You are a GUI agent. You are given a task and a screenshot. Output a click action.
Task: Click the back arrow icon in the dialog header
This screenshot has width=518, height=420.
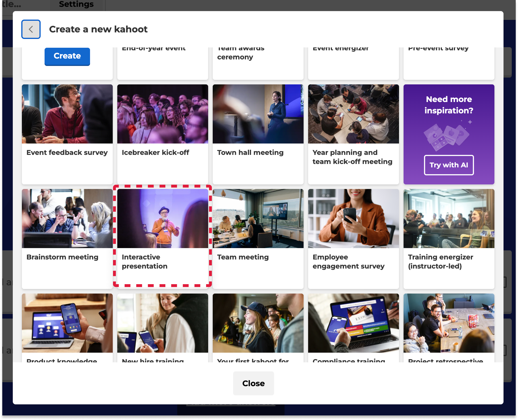(x=31, y=29)
